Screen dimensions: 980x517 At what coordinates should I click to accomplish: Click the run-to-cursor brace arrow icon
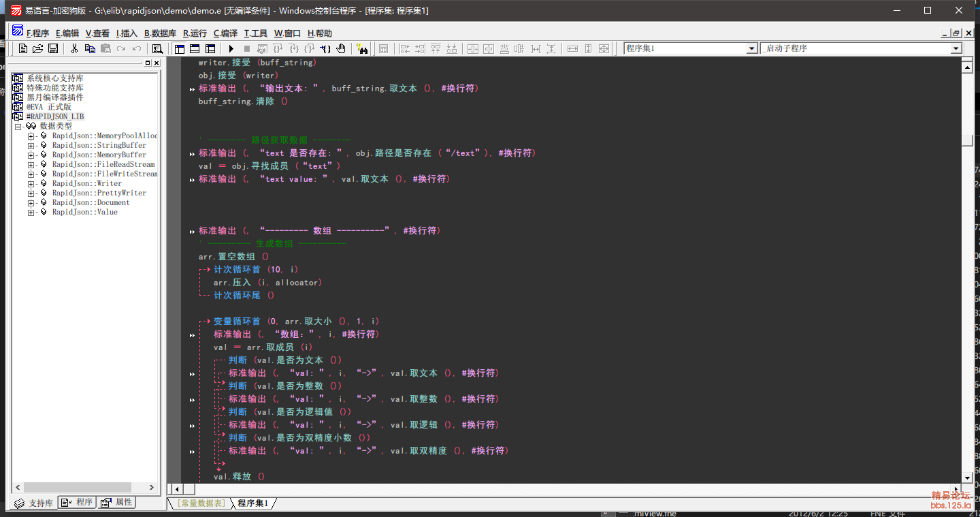tap(325, 48)
